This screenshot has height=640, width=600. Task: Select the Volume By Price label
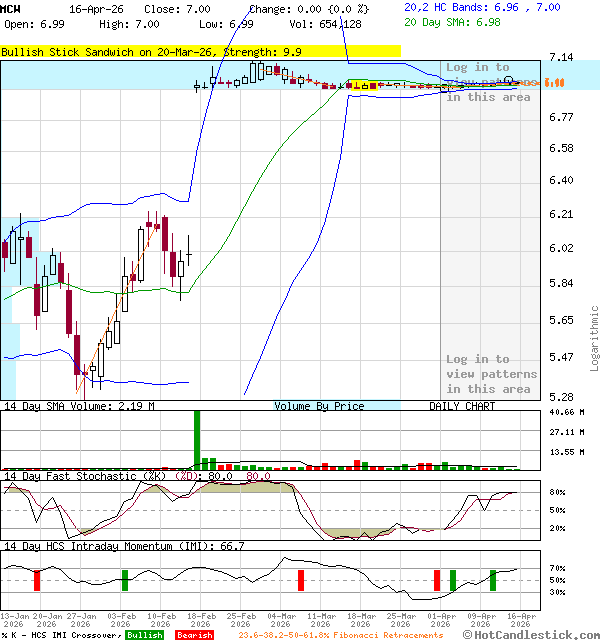click(319, 406)
